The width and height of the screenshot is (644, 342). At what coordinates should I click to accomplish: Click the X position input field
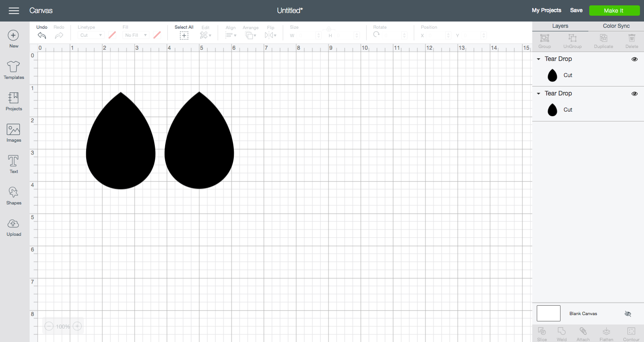(438, 35)
